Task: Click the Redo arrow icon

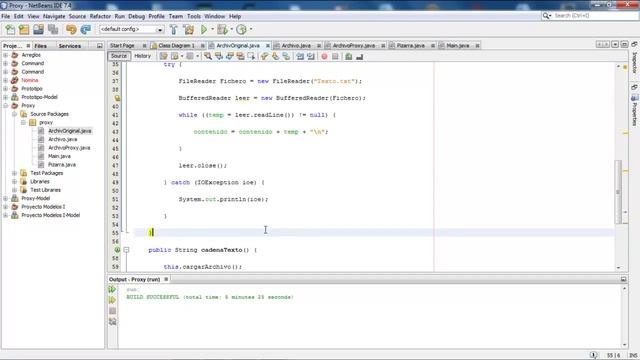Action: click(x=86, y=29)
